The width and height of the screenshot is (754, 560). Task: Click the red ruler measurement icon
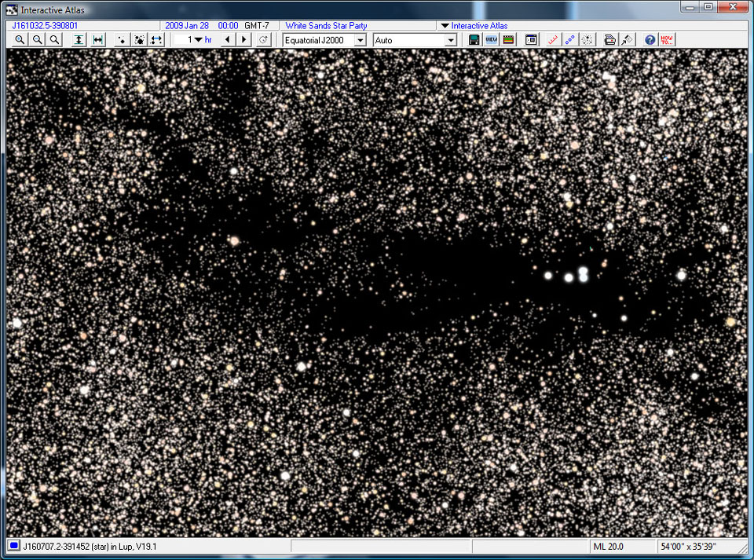point(552,40)
